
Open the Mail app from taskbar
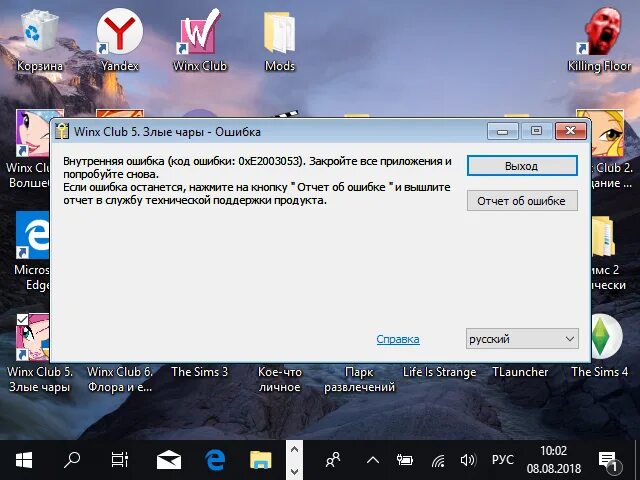point(169,460)
